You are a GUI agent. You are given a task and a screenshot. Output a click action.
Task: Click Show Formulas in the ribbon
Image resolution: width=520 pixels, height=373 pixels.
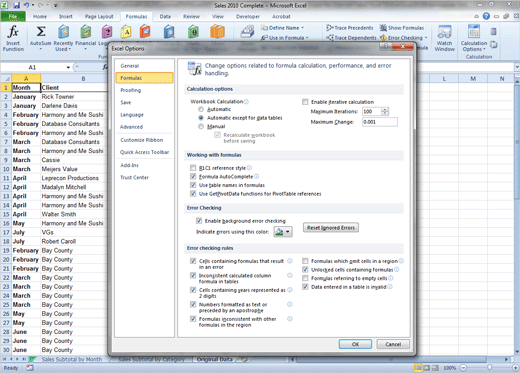(x=402, y=28)
